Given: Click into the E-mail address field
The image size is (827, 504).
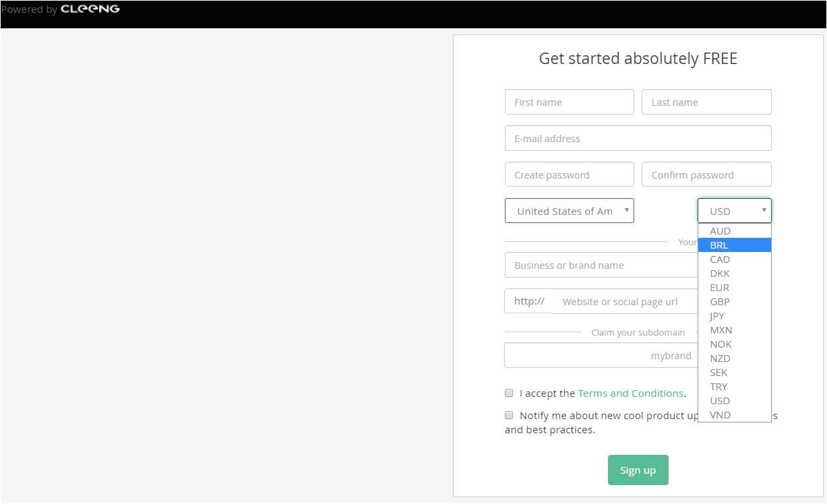Looking at the screenshot, I should 638,138.
